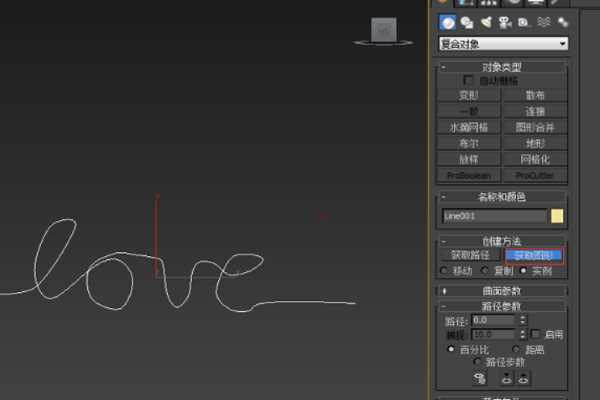The image size is (600, 400).
Task: Expand the 曲面参数 rollout
Action: coord(502,291)
